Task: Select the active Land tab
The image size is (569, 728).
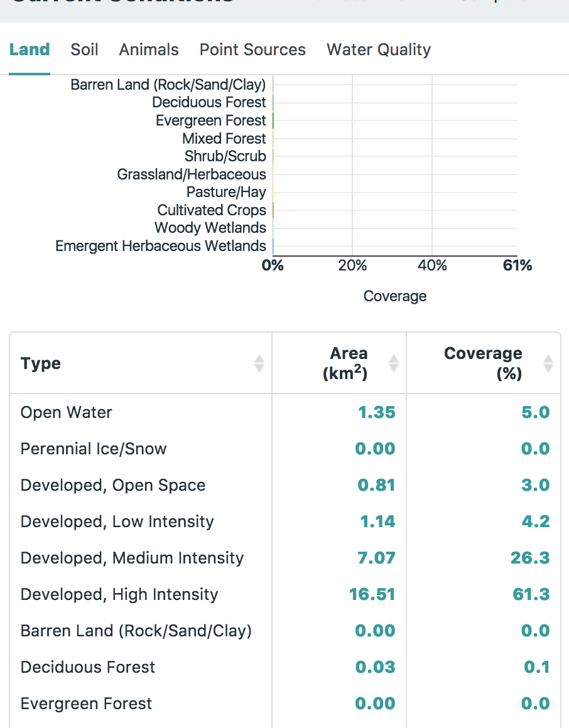Action: (29, 50)
